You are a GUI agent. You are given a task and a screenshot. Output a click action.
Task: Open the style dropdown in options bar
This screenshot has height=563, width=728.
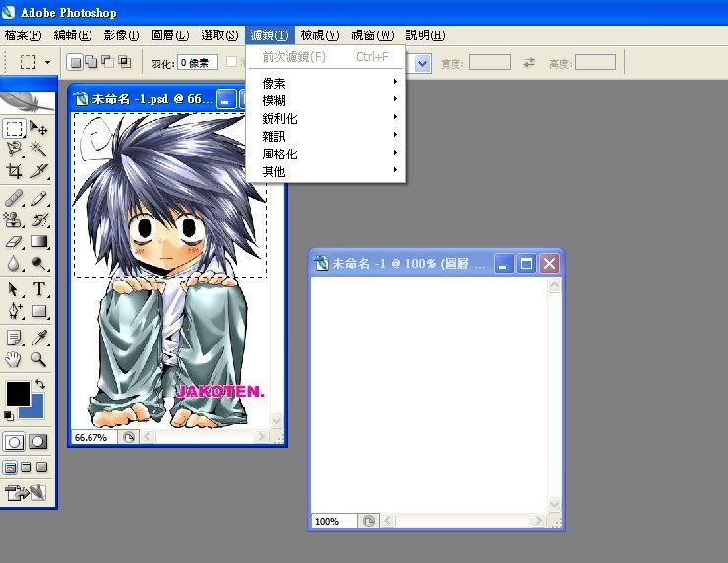422,63
